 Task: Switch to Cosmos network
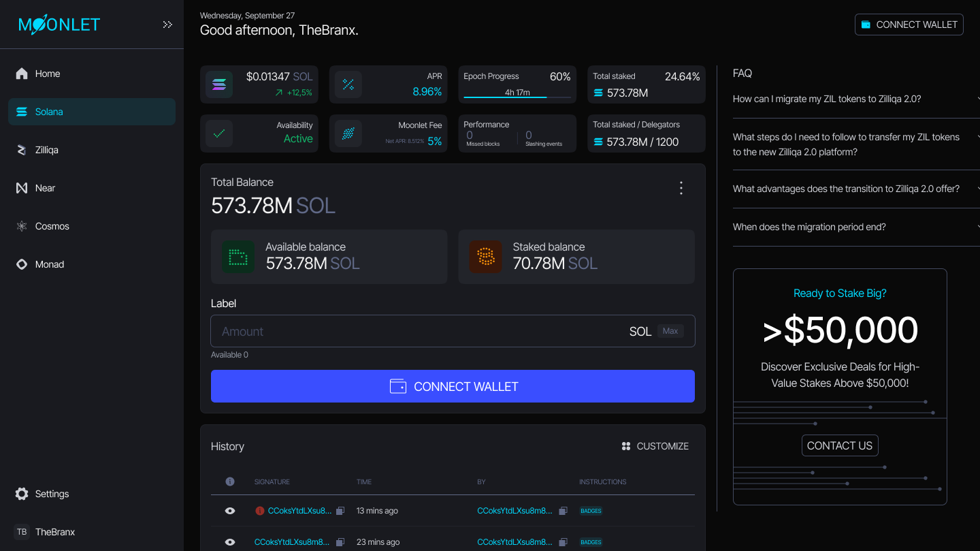(92, 226)
